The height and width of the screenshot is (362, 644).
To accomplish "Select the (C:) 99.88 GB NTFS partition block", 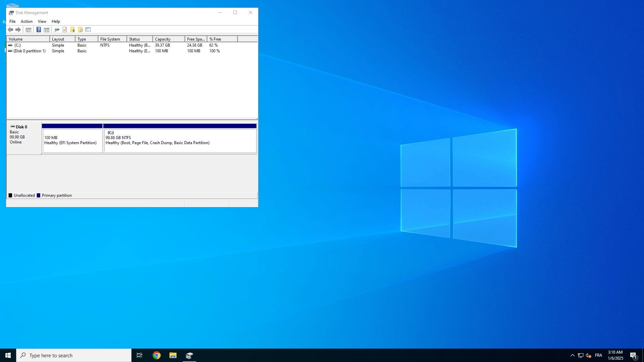I will click(x=180, y=138).
